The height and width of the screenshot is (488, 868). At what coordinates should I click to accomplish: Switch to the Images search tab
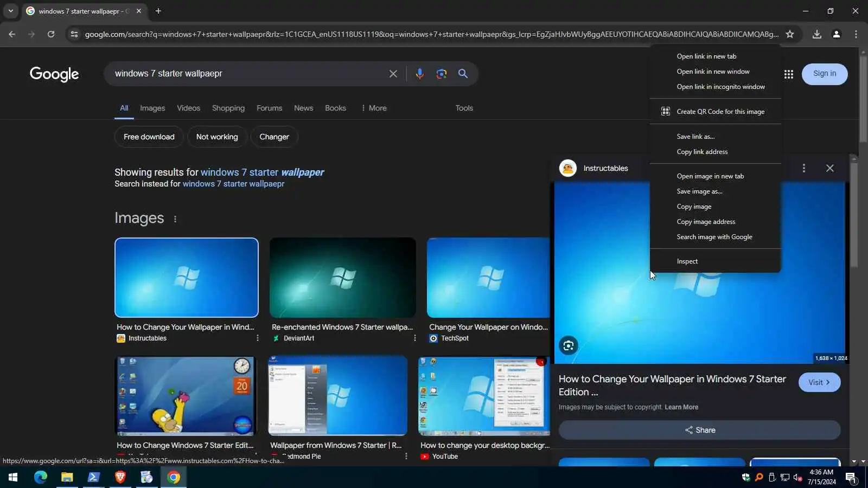[x=152, y=108]
